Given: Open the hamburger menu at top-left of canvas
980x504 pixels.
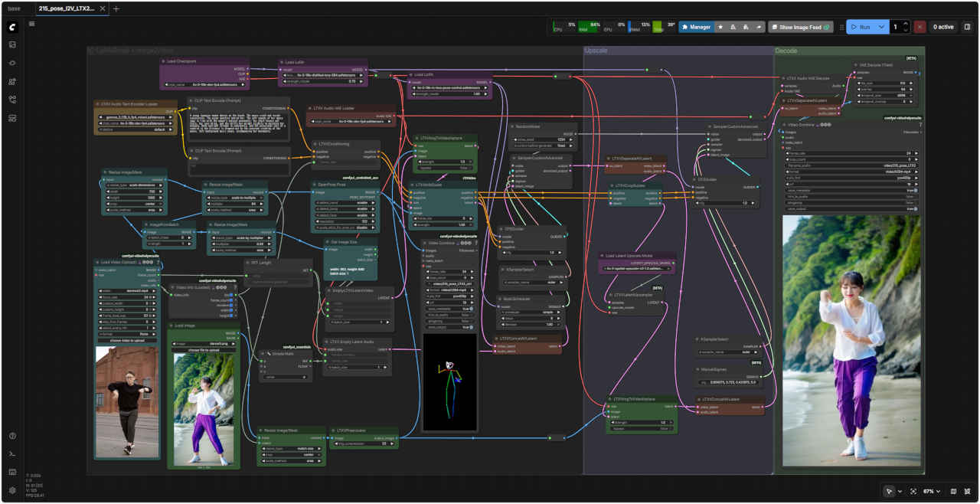Looking at the screenshot, I should pos(31,24).
